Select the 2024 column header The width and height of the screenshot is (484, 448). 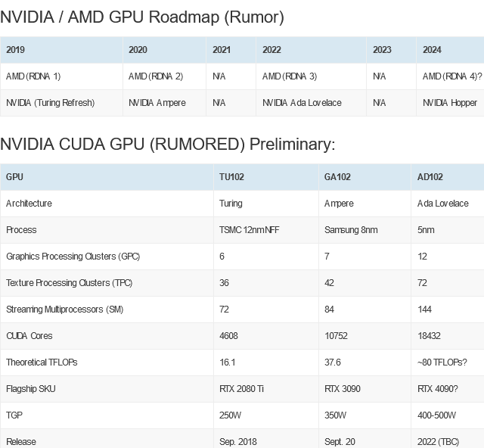[432, 50]
